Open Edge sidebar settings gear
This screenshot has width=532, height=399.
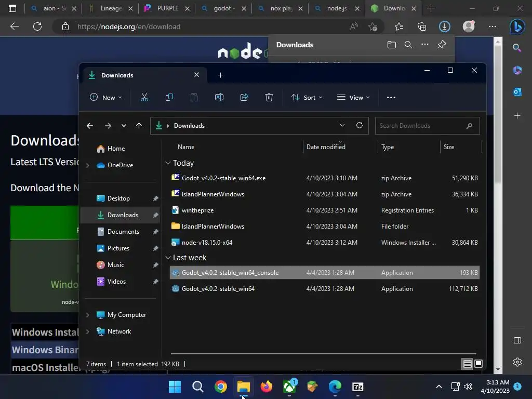[517, 362]
